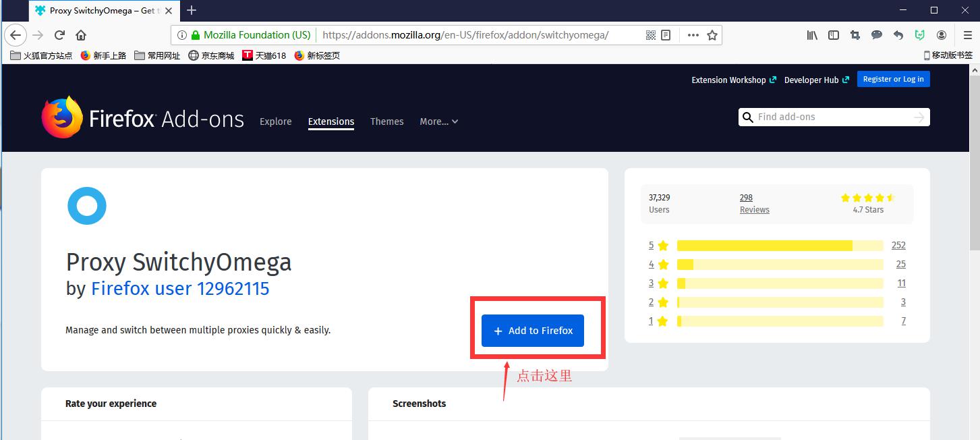The height and width of the screenshot is (440, 980).
Task: Filter reviews by the 2 star row
Action: click(x=777, y=302)
